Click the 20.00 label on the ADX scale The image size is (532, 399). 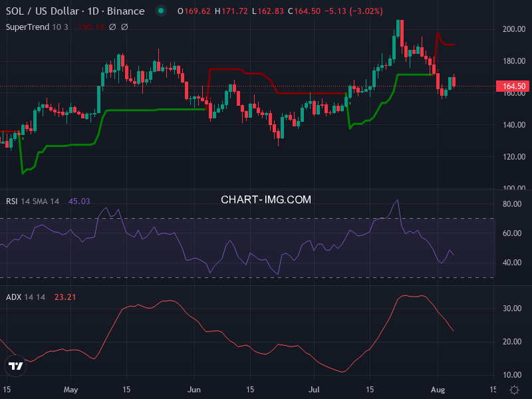point(512,342)
